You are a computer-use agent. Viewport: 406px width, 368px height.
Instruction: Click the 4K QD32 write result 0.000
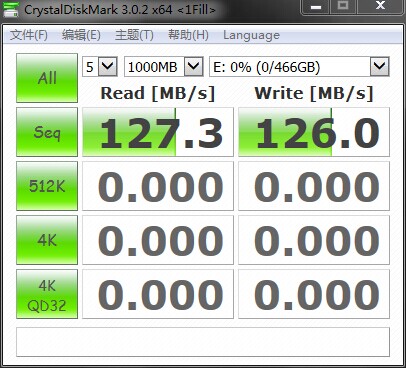[314, 294]
